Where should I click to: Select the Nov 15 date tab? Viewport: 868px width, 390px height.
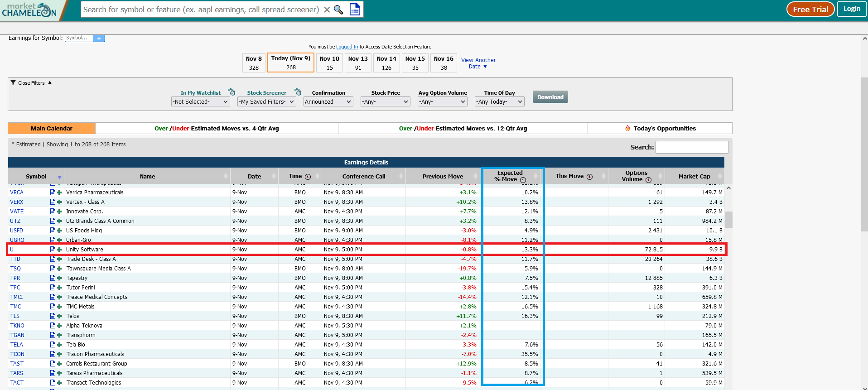[415, 63]
